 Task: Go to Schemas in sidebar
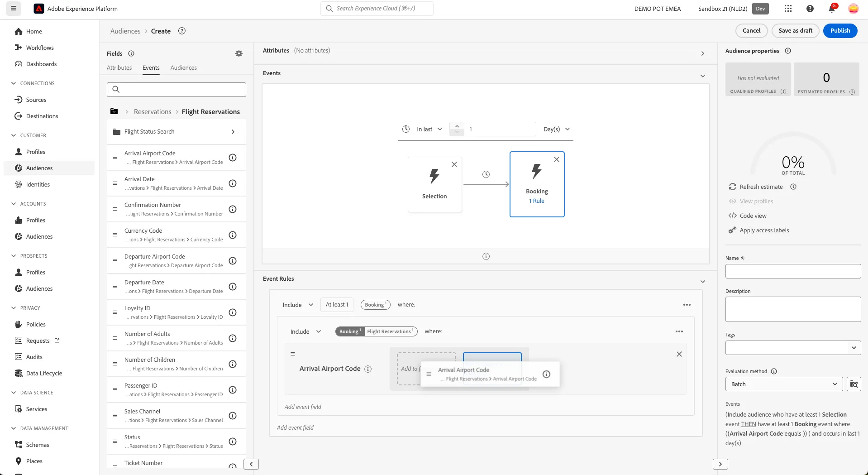(38, 445)
